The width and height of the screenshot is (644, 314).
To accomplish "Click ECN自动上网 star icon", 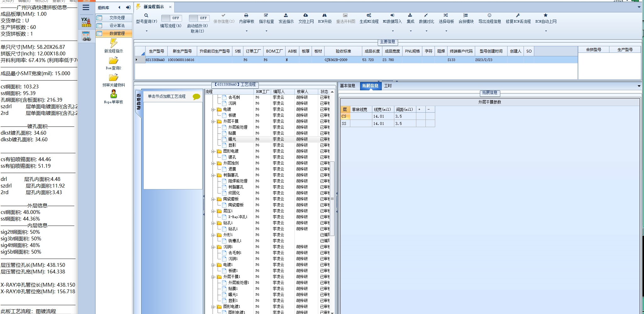I will 546,15.
